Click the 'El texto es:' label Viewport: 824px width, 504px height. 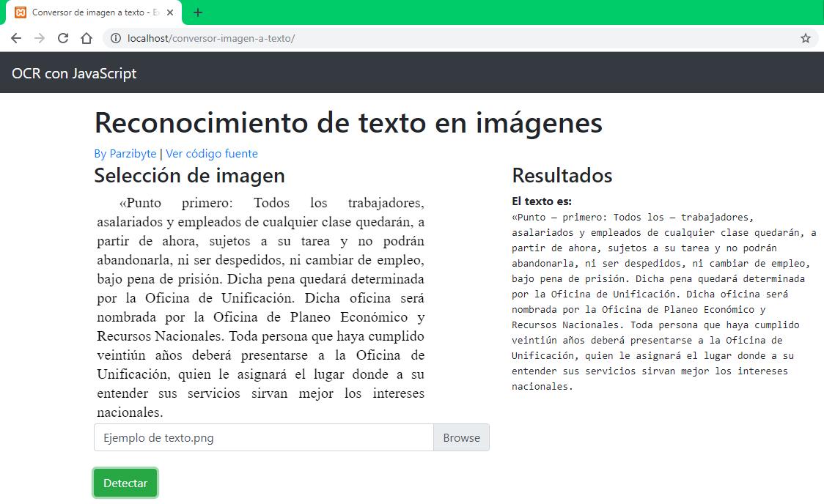point(542,201)
